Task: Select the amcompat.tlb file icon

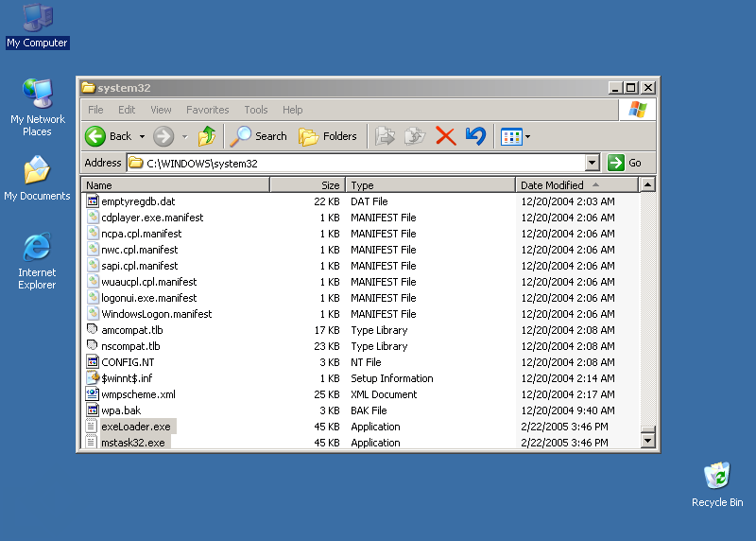Action: tap(93, 330)
